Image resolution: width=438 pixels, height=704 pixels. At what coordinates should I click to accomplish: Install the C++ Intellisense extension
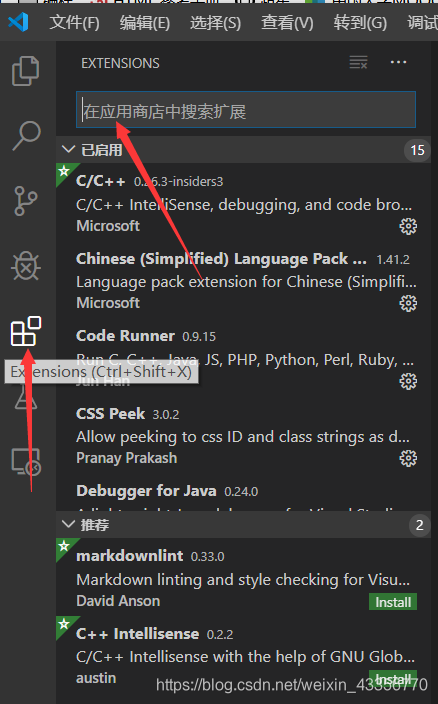point(393,678)
